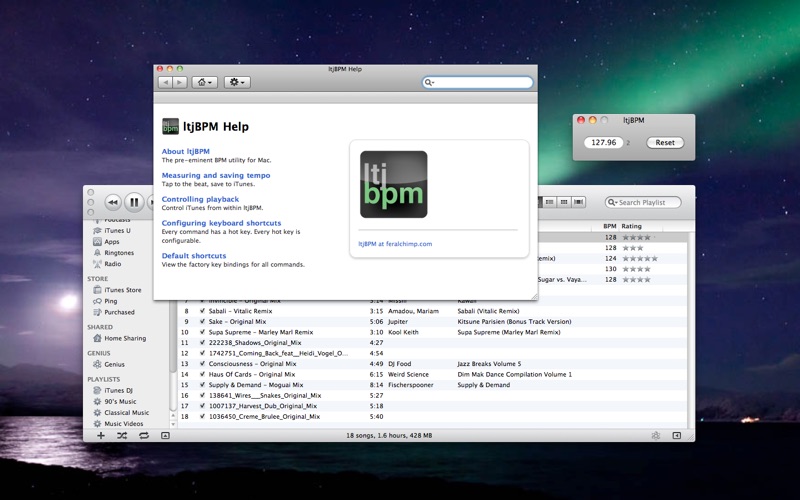Uncheck 1036450_Creme_Brulee_Original_Mix checkbox
This screenshot has width=800, height=500.
coord(203,416)
